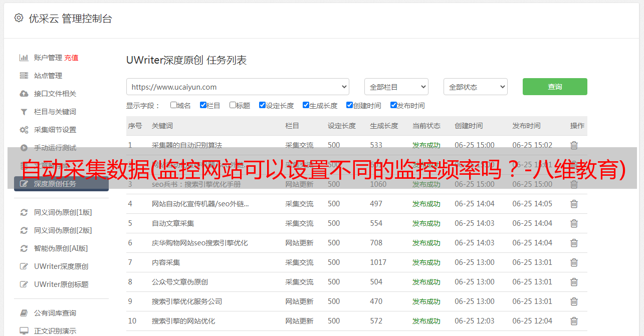Viewport: 644px width, 336px height.
Task: Click the 发布时间 column header
Action: pos(526,126)
